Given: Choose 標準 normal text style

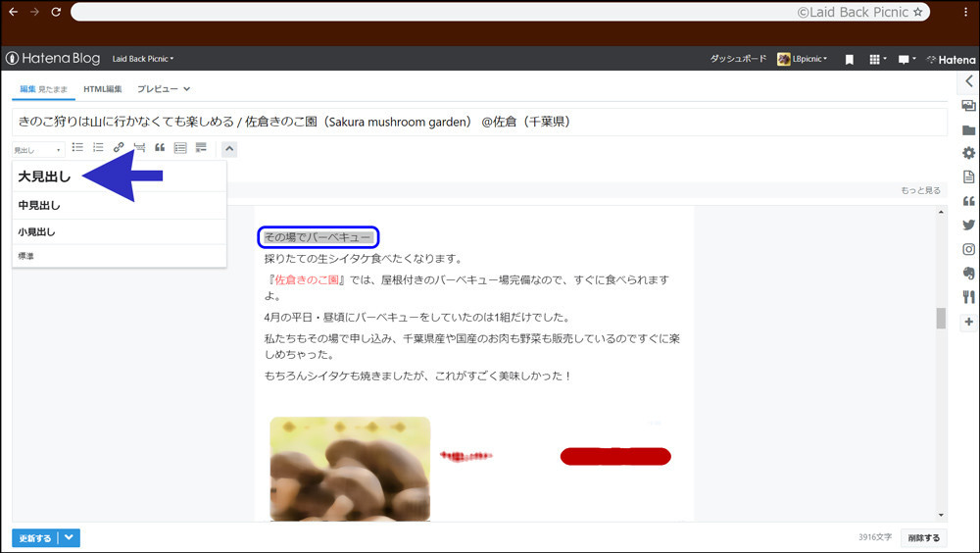Looking at the screenshot, I should (x=119, y=256).
